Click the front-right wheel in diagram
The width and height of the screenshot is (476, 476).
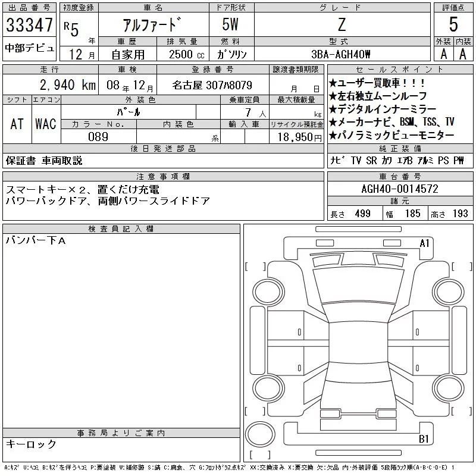[x=449, y=292]
